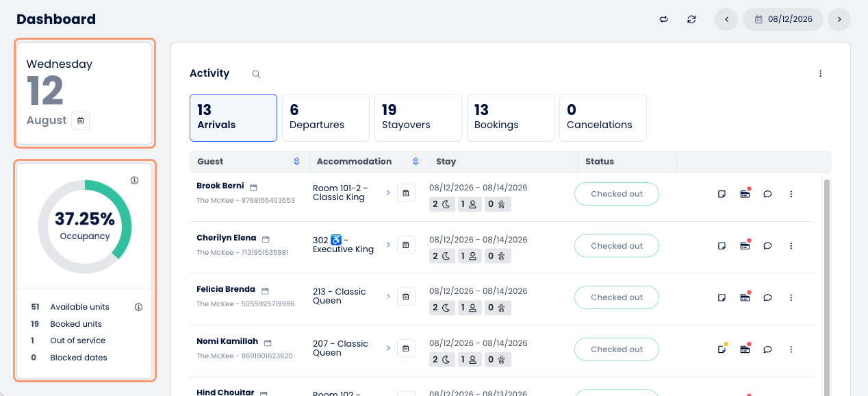Screen dimensions: 868x396
Task: Select the 6 Departures tab
Action: [326, 118]
